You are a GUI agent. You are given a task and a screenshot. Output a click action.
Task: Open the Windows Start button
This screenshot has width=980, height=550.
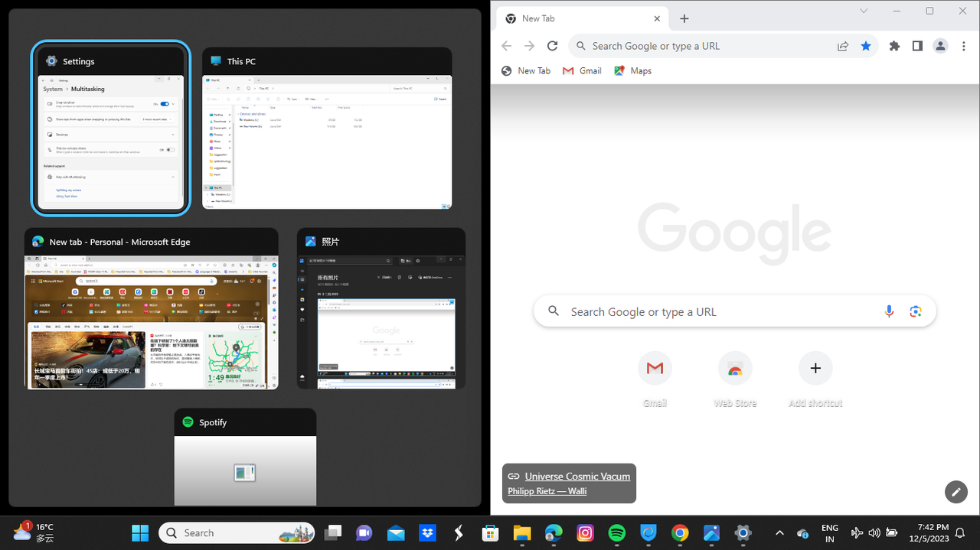(x=140, y=533)
